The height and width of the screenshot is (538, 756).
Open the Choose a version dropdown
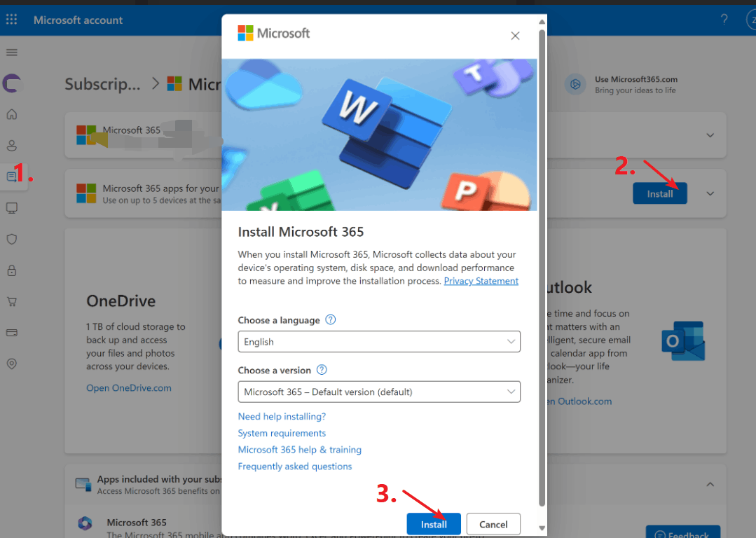point(379,392)
